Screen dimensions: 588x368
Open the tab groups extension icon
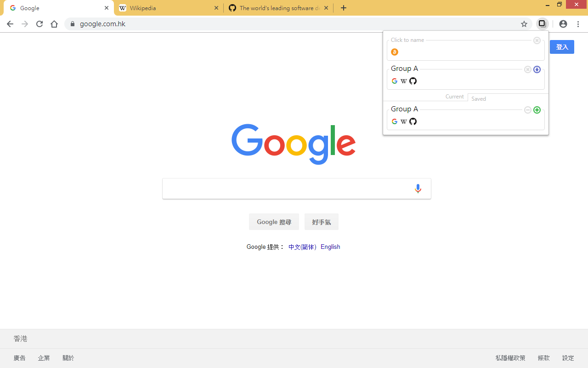tap(542, 23)
